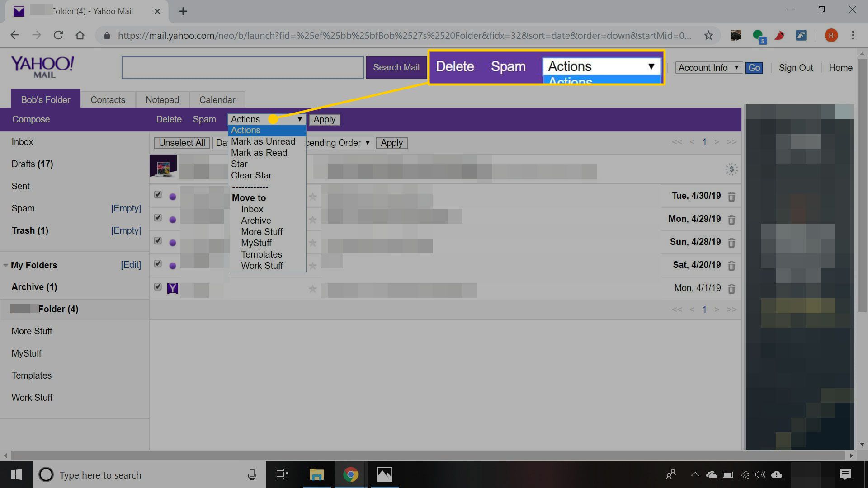Screen dimensions: 868x488
Task: Show hidden system tray icons
Action: pos(695,474)
